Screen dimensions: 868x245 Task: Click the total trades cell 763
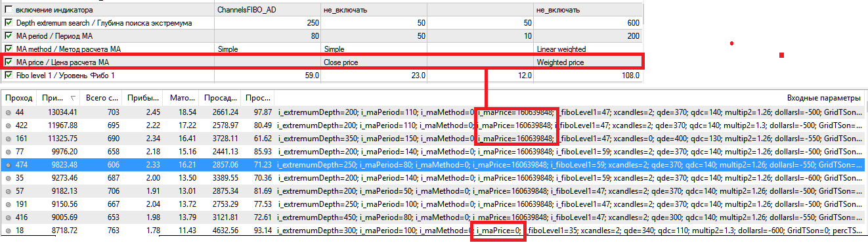[x=113, y=231]
